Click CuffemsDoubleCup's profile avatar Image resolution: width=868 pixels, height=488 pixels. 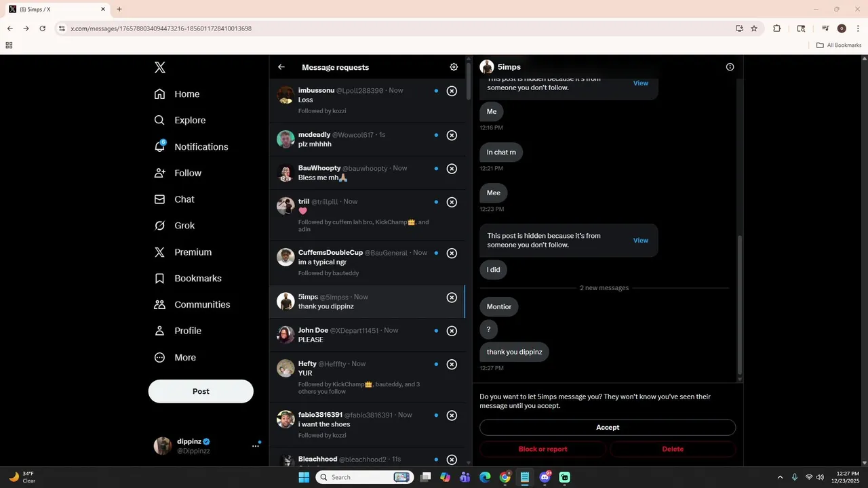[285, 257]
